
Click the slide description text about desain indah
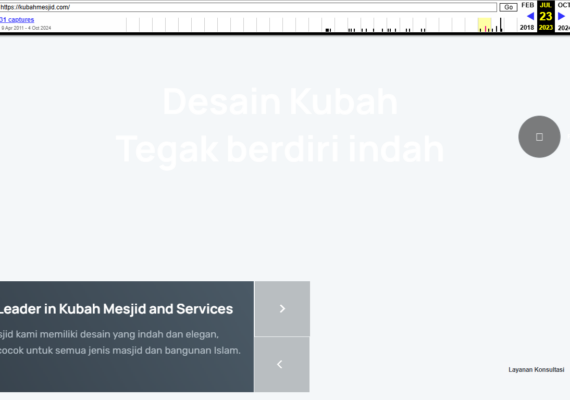(x=120, y=342)
